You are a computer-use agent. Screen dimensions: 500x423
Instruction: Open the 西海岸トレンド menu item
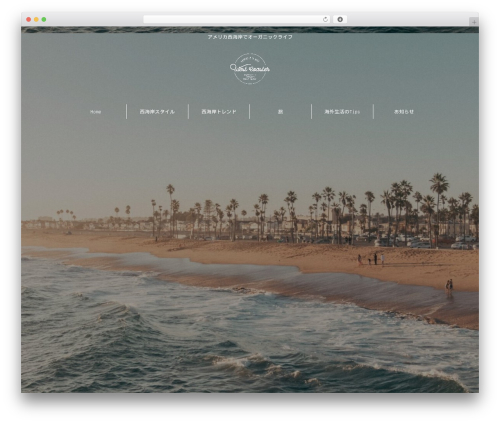[x=219, y=112]
